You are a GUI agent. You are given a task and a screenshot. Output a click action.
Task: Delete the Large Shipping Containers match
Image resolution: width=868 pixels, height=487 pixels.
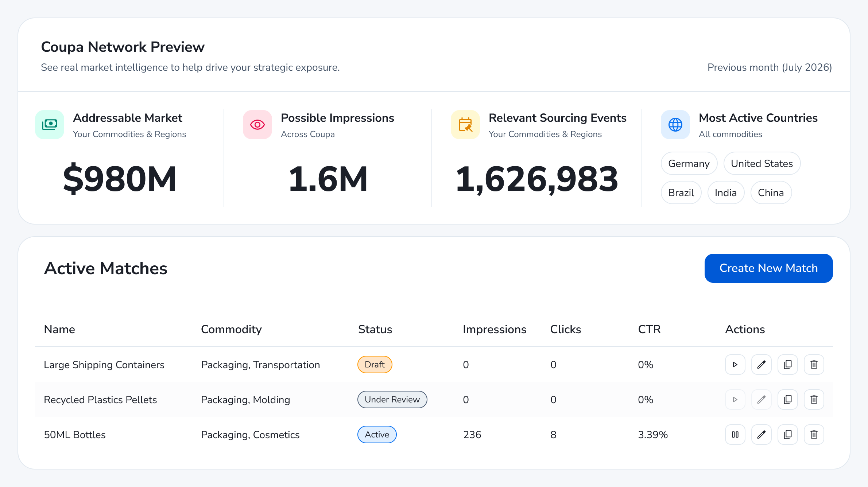click(814, 365)
